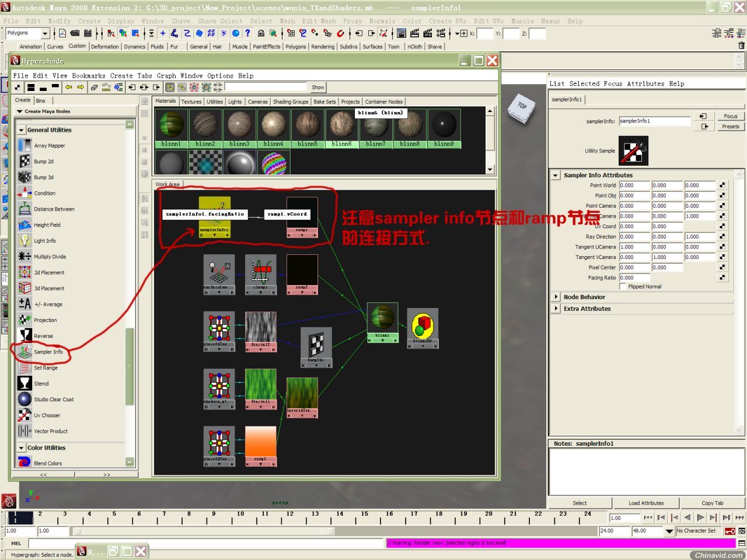Create a Height Field node
Image resolution: width=747 pixels, height=560 pixels.
tap(40, 225)
